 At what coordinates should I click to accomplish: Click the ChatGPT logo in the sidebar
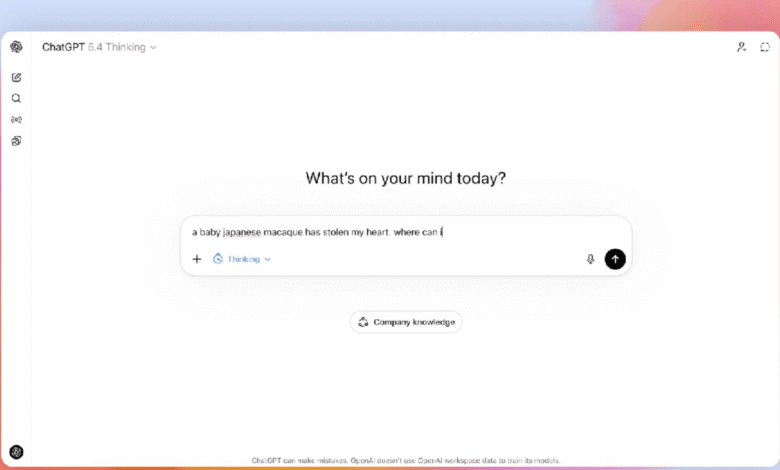[16, 47]
